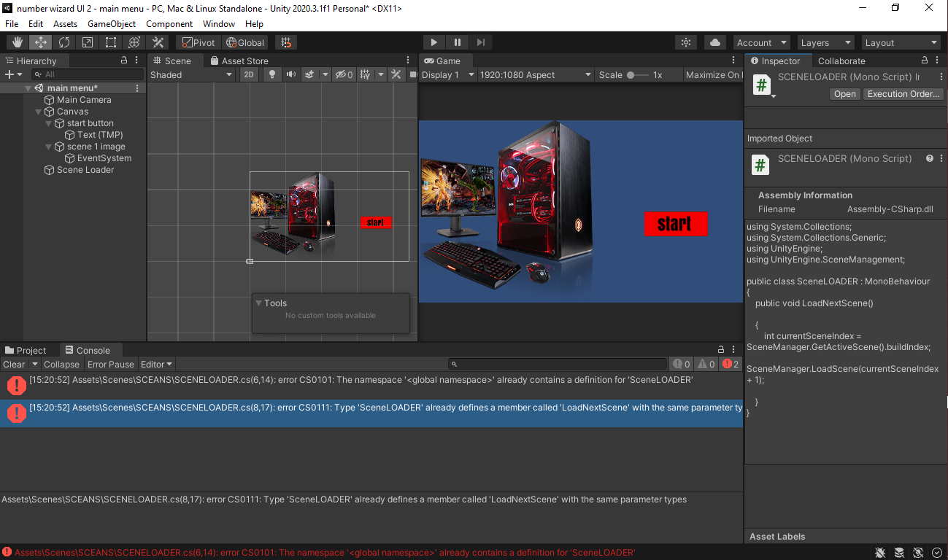The width and height of the screenshot is (948, 560).
Task: Select the Rotate tool
Action: [x=63, y=42]
